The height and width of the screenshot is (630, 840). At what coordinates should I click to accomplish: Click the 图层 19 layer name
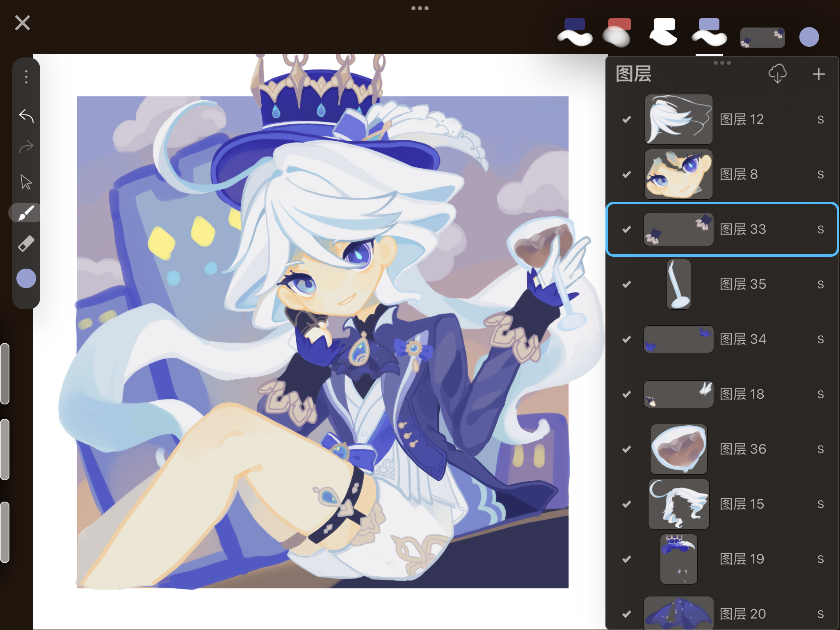[742, 559]
